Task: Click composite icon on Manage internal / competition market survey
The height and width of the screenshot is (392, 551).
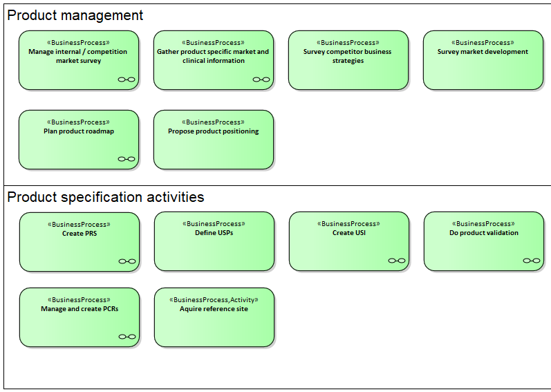Action: 127,80
